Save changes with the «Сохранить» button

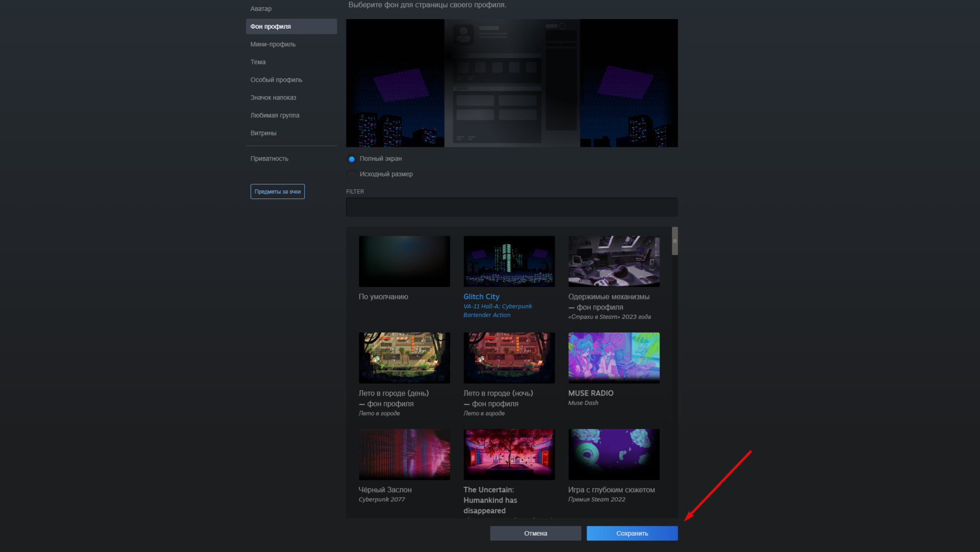[632, 533]
